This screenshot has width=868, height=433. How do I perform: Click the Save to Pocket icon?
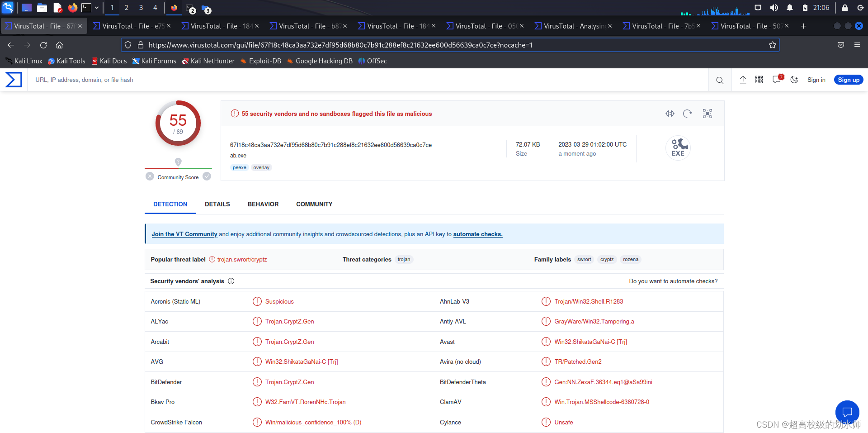tap(841, 45)
